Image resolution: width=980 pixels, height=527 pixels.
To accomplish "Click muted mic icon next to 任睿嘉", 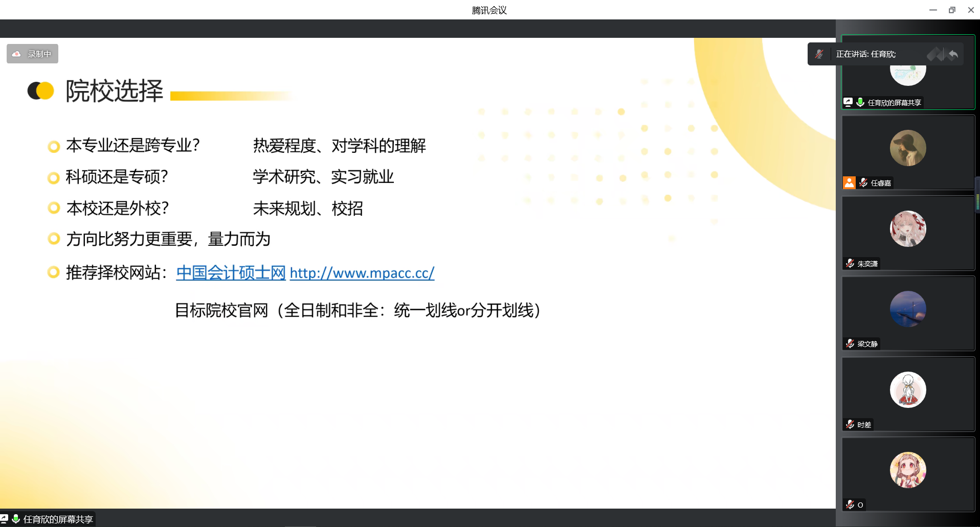I will 863,182.
